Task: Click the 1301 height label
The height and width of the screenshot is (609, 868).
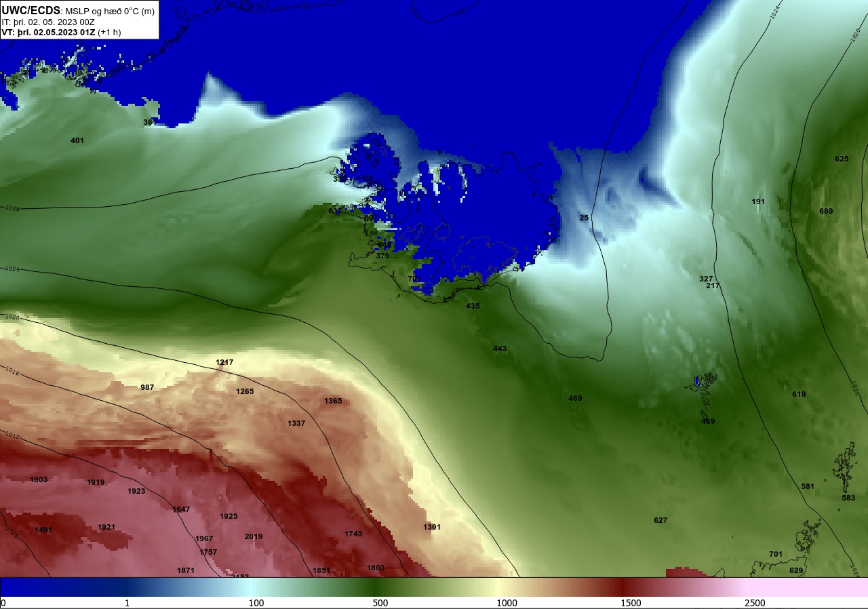Action: coord(432,527)
